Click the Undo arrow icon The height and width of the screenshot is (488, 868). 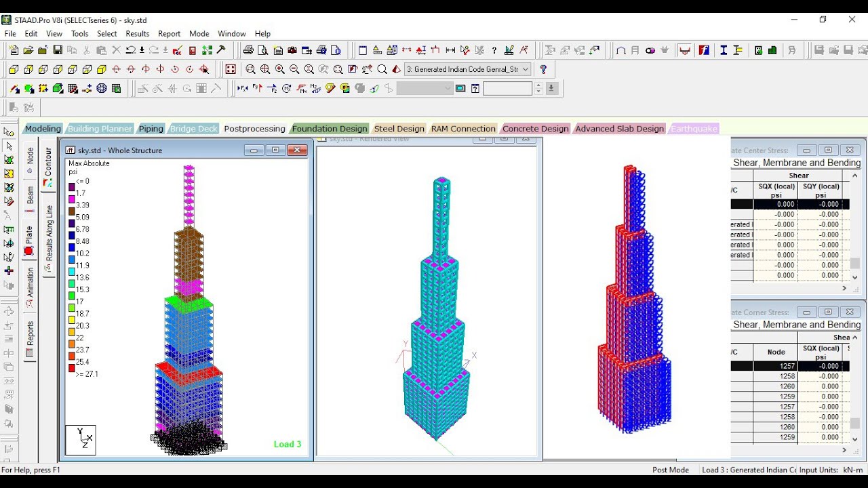coord(130,50)
